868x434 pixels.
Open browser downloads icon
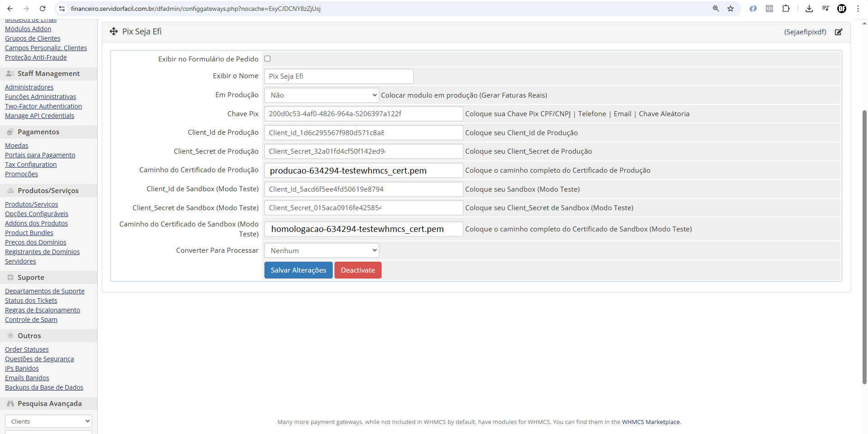pyautogui.click(x=809, y=9)
